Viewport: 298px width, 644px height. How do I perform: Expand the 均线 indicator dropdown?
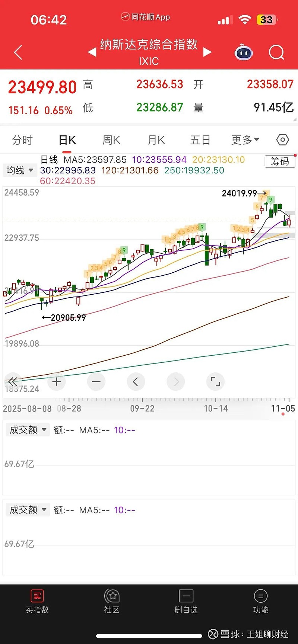[19, 170]
